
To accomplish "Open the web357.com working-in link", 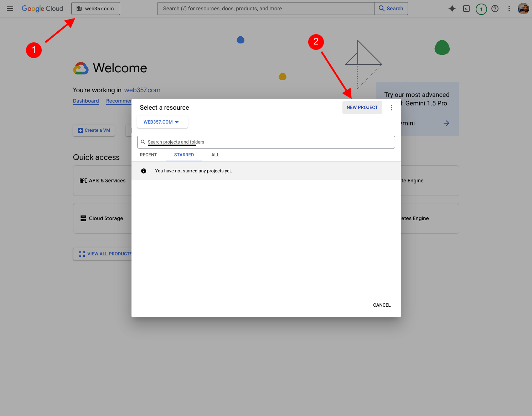I will (x=142, y=90).
